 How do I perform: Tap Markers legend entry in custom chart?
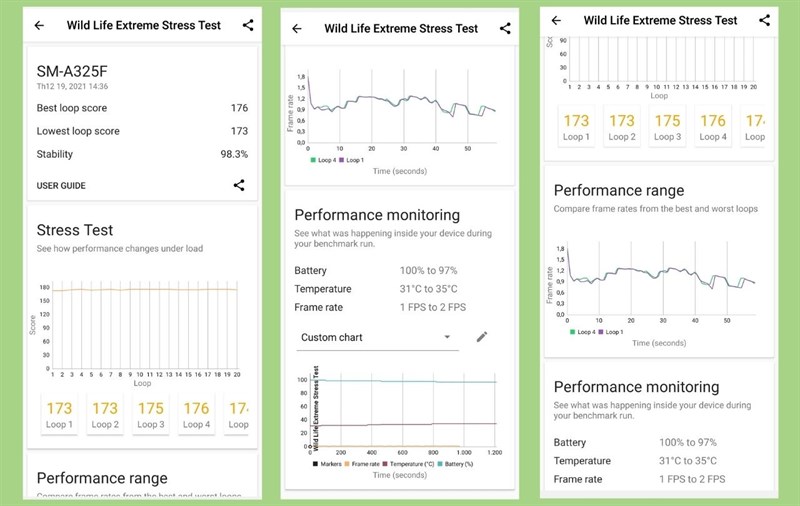(327, 464)
